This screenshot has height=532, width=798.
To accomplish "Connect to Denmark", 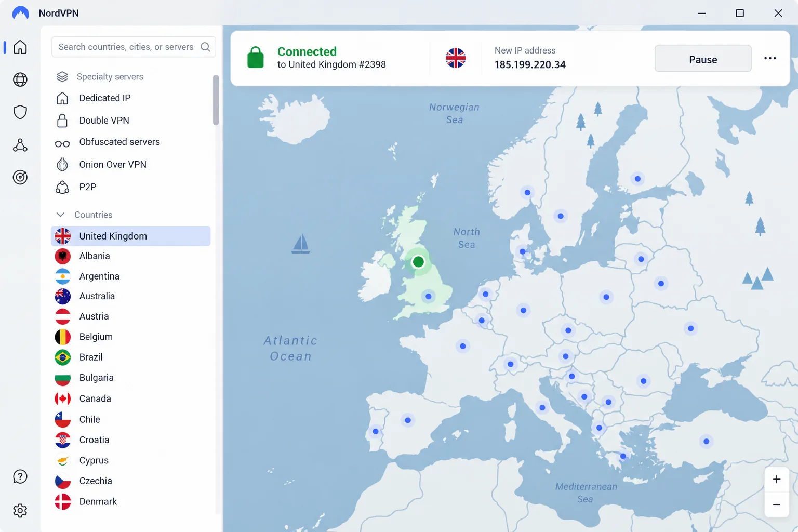I will 131,501.
